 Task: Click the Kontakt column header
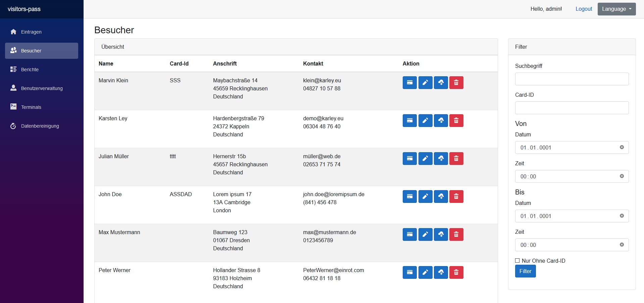[313, 63]
